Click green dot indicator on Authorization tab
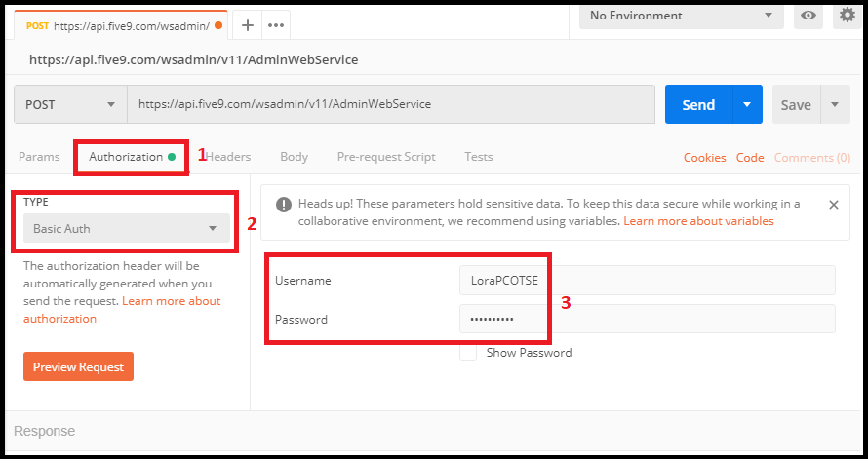The width and height of the screenshot is (868, 459). pyautogui.click(x=172, y=157)
